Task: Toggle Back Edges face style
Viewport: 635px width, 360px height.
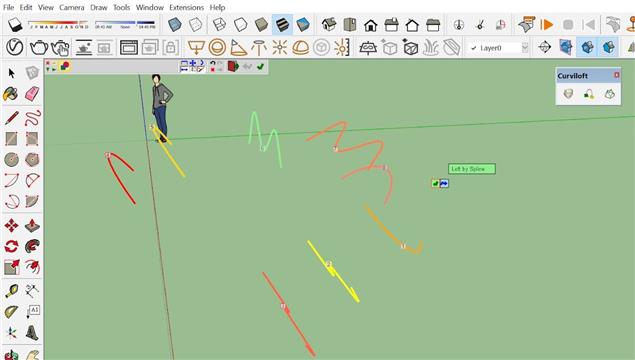Action: [196, 25]
